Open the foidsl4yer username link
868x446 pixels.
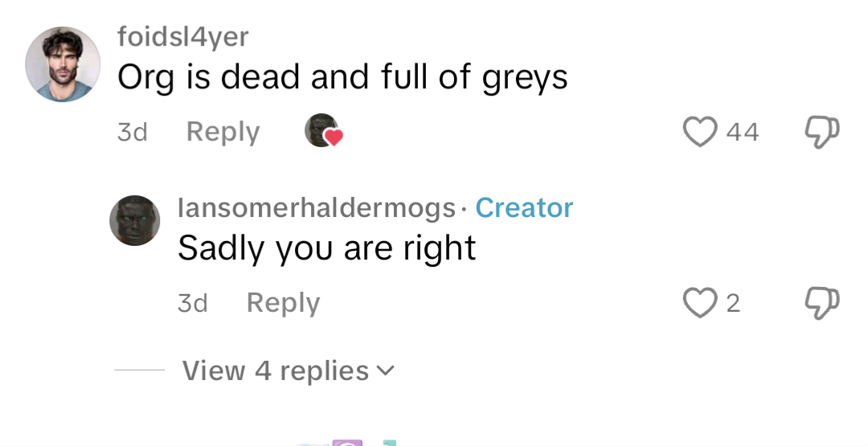(x=183, y=37)
